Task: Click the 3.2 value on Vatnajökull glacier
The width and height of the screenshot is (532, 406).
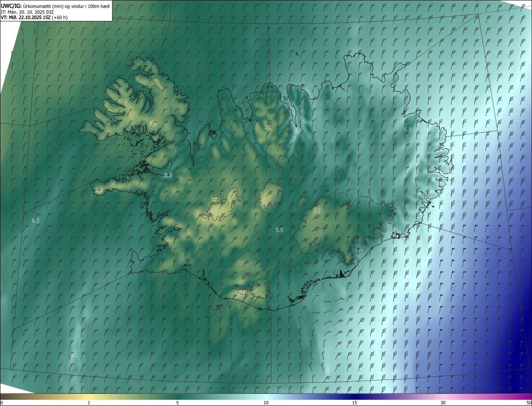Action: 317,210
